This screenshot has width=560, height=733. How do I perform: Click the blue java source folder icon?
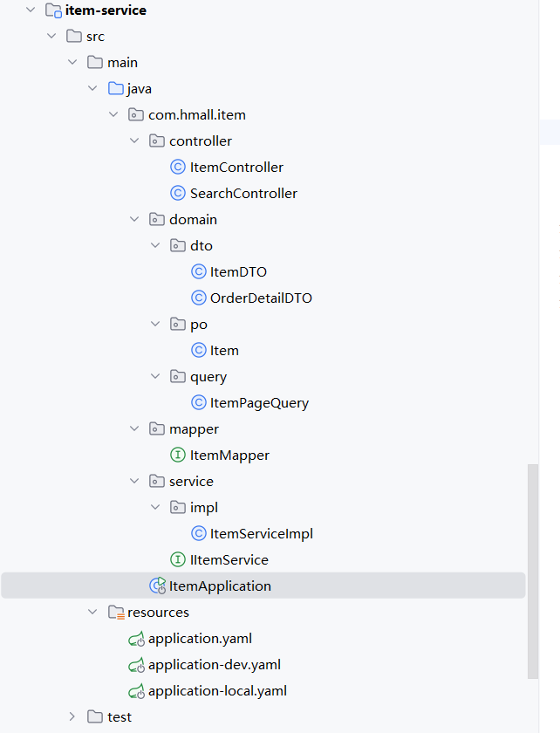pos(115,88)
